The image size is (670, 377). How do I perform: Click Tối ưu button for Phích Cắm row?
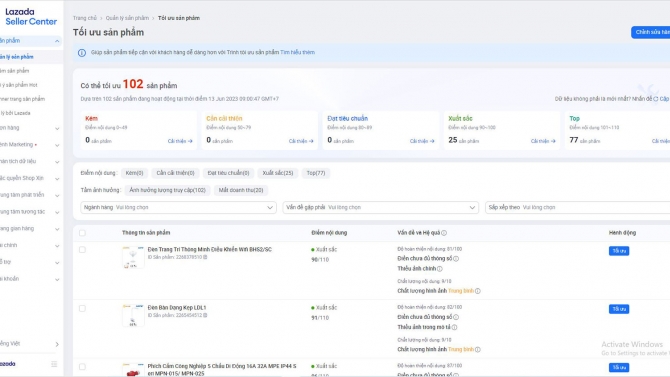point(619,368)
